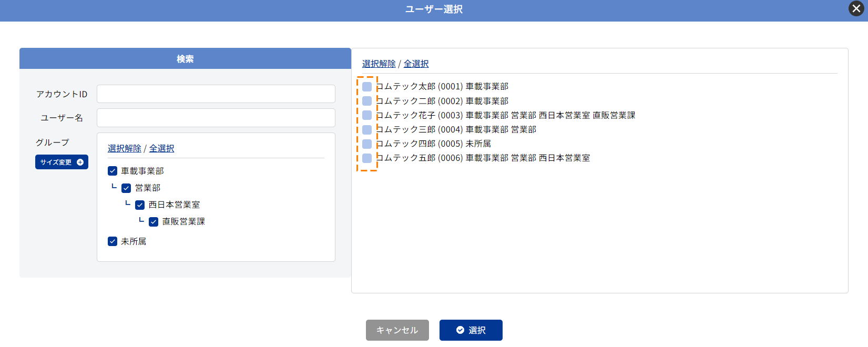
Task: Check the box for コムテック太郎 (0001)
Action: [367, 87]
